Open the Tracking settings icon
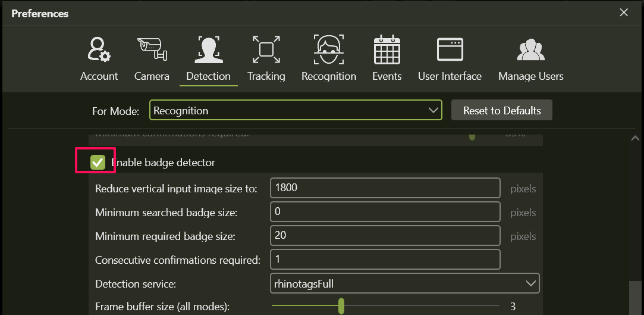 266,50
